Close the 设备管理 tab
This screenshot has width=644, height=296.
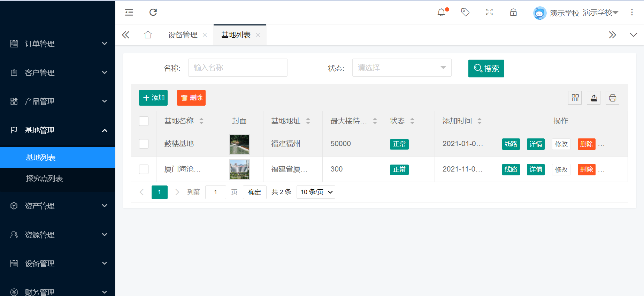tap(205, 35)
